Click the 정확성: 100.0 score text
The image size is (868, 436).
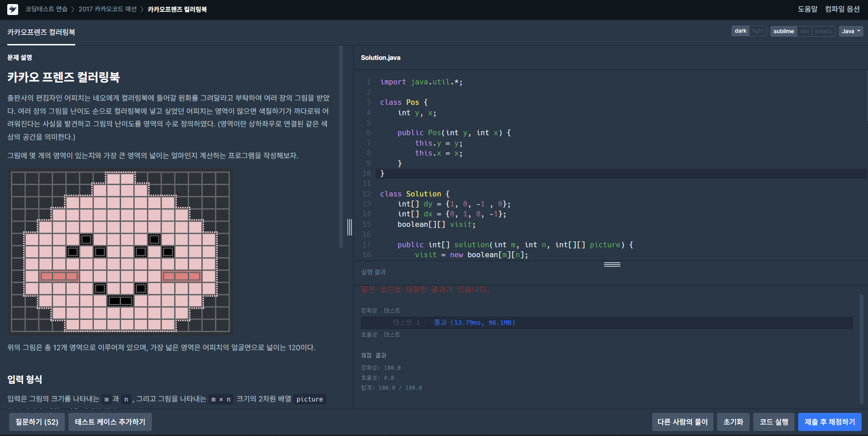coord(380,368)
